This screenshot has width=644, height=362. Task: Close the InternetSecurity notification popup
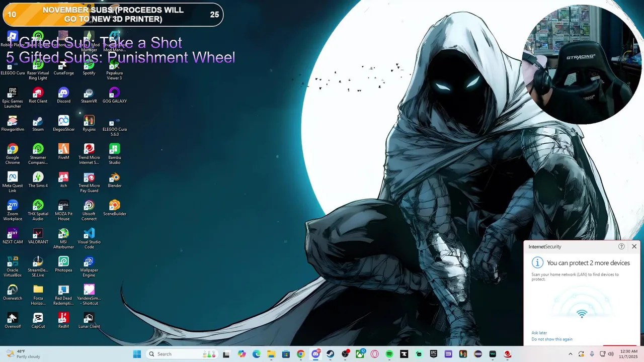click(x=634, y=246)
